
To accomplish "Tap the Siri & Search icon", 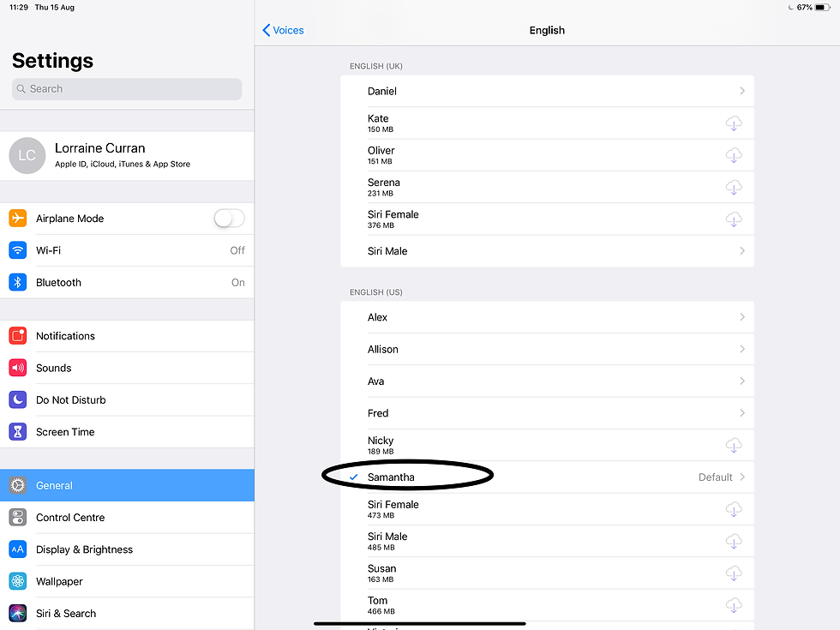I will pyautogui.click(x=18, y=614).
